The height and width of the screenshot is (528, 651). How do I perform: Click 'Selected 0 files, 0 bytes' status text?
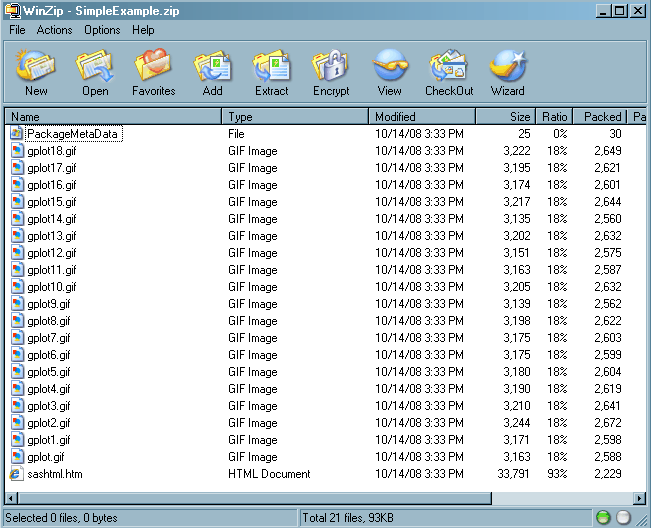(x=61, y=518)
